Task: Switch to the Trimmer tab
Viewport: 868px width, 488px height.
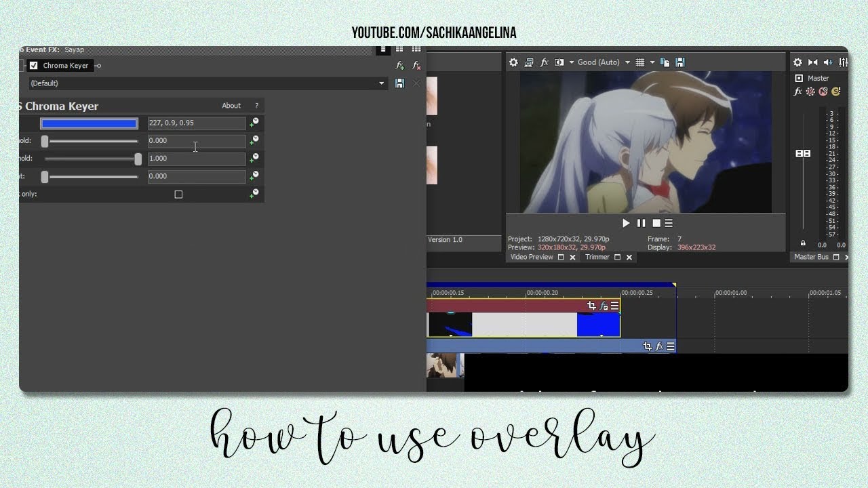Action: click(x=597, y=258)
